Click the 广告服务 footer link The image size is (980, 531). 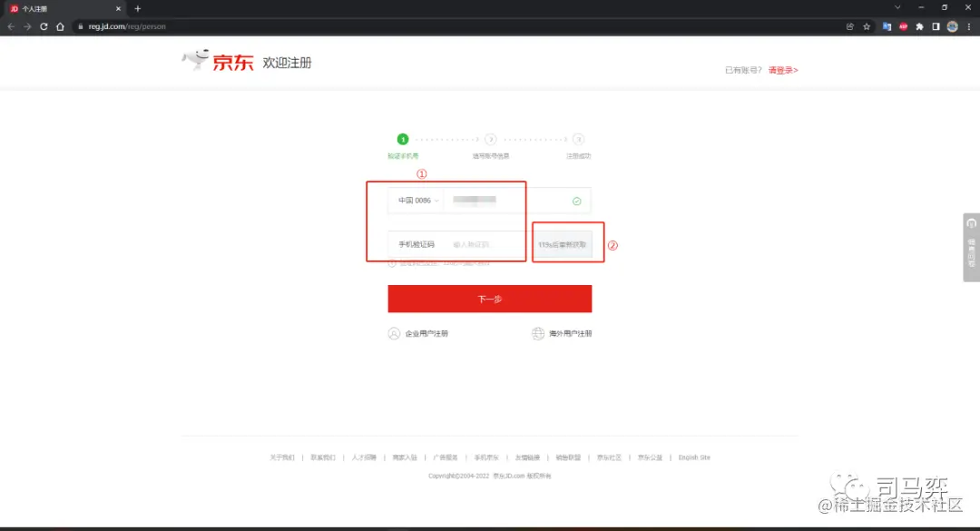click(x=446, y=457)
